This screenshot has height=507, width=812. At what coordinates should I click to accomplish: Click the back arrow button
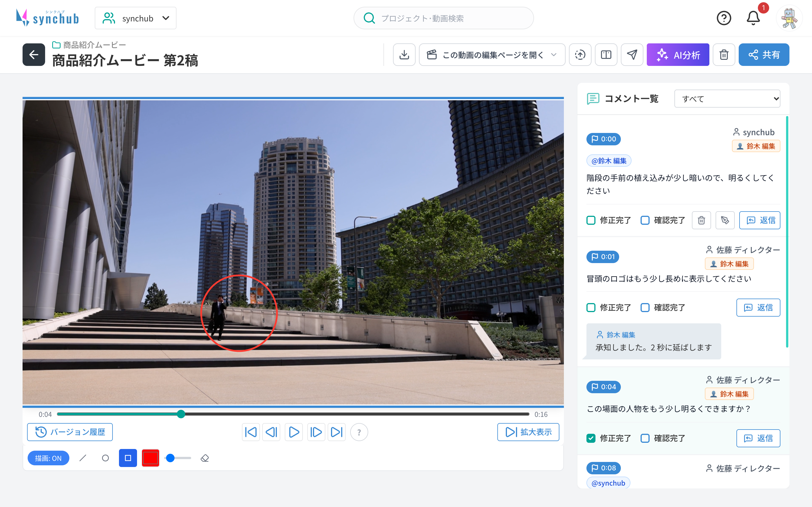[34, 55]
